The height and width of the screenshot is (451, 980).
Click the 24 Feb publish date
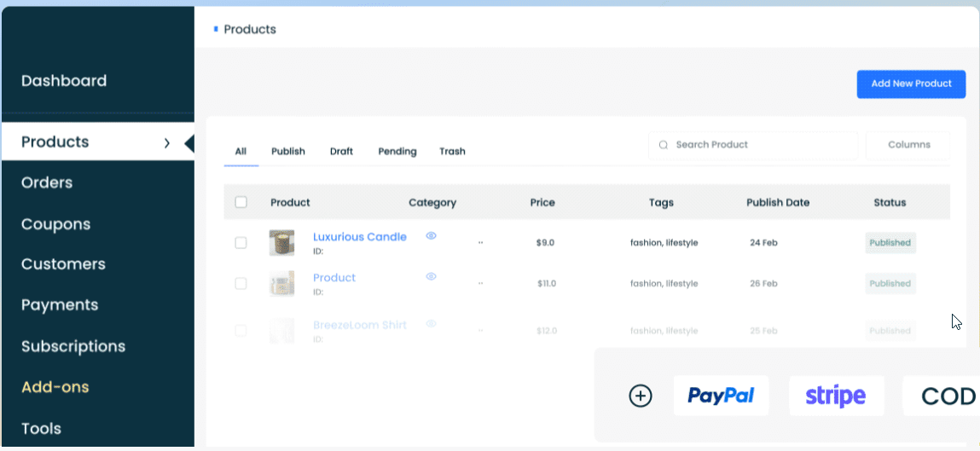(x=763, y=242)
